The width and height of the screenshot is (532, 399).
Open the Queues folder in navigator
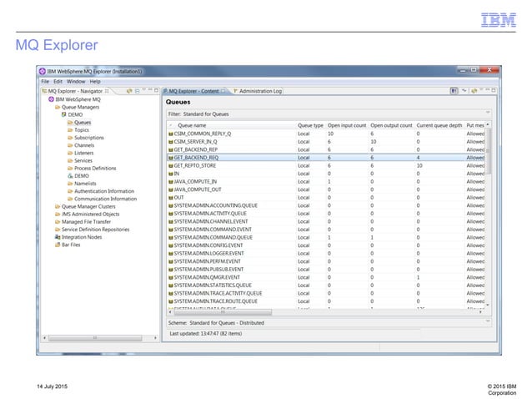point(79,122)
